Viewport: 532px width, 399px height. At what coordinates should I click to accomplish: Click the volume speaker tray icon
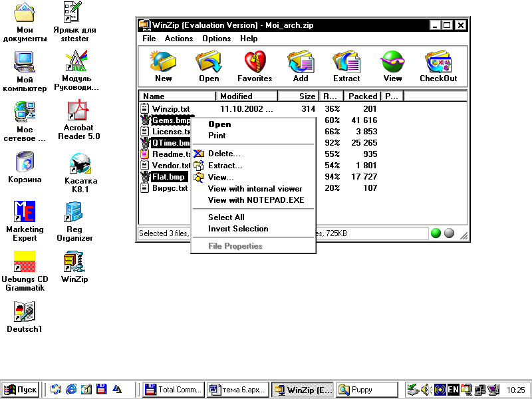425,389
